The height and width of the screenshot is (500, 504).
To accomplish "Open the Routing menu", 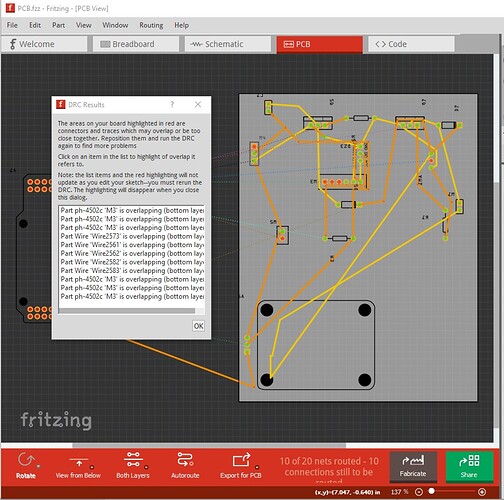I will pos(151,25).
